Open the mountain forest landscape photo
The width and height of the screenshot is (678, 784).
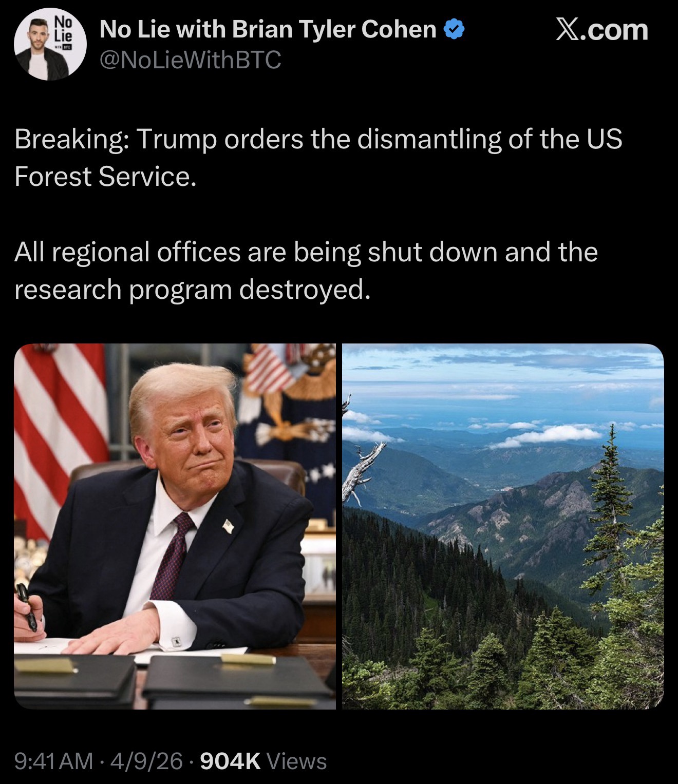(503, 526)
